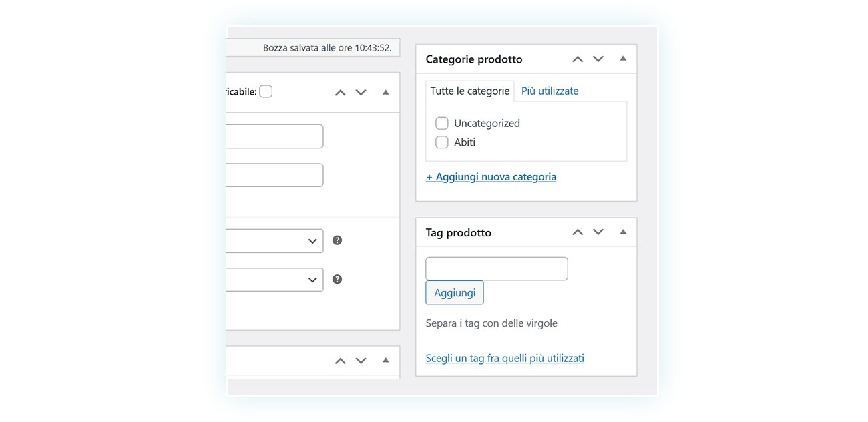Screen dimensions: 868x422
Task: Check the Uncategorized category
Action: tap(441, 123)
